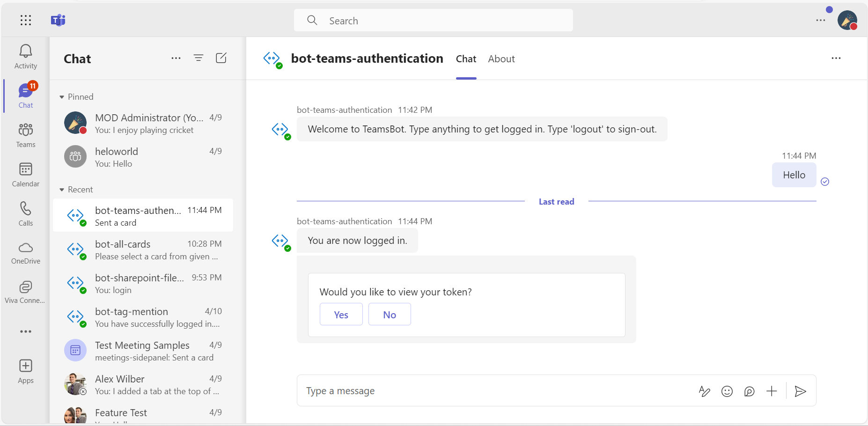Open the Apps store icon
The height and width of the screenshot is (426, 868).
(x=26, y=372)
